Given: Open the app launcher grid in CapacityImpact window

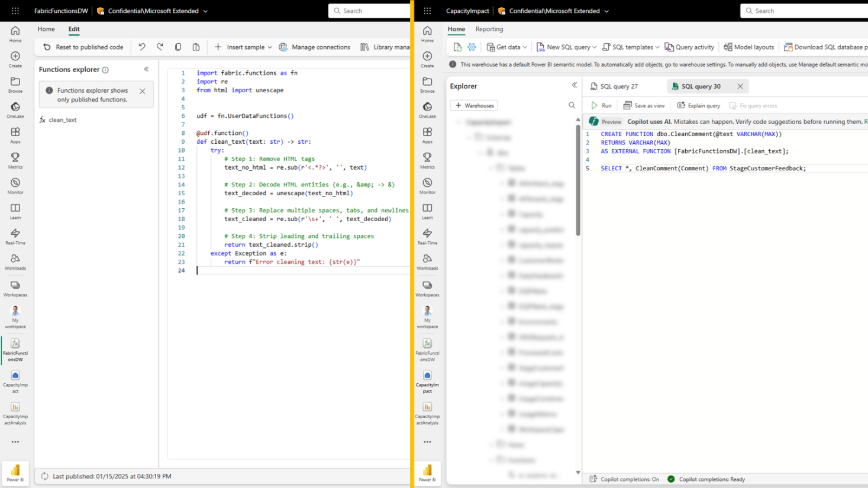Looking at the screenshot, I should [427, 11].
